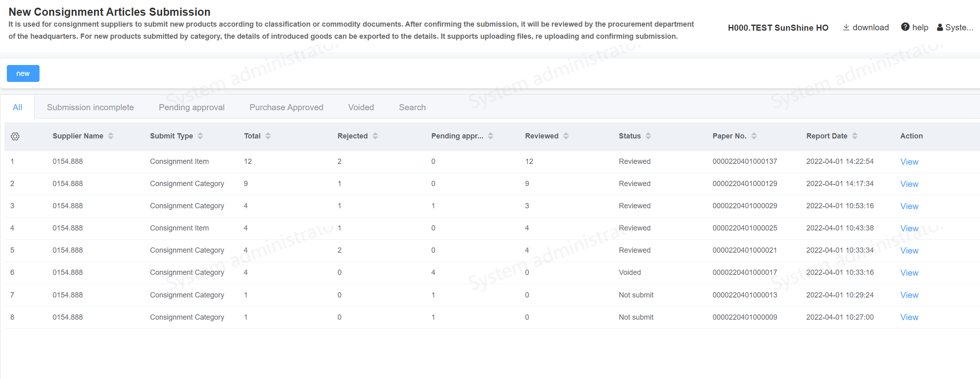Click report date 2022-04-01 10:27:00
Viewport: 980px width, 379px height.
tap(840, 317)
